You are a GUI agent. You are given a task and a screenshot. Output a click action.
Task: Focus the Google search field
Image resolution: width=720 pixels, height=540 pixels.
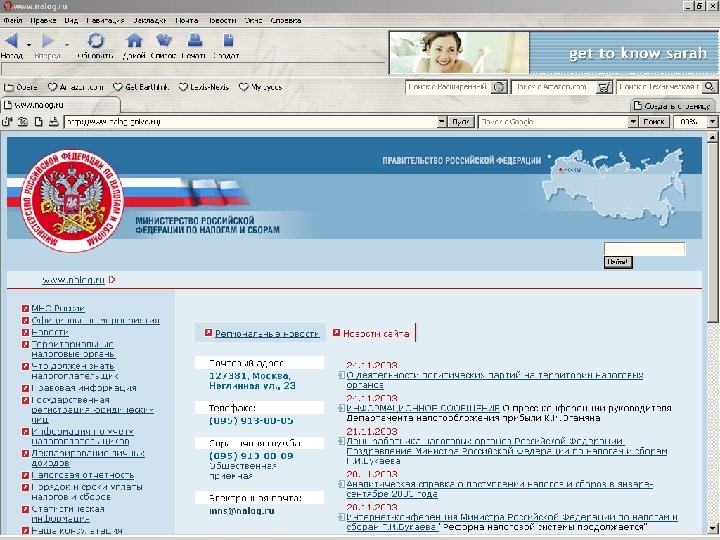553,122
